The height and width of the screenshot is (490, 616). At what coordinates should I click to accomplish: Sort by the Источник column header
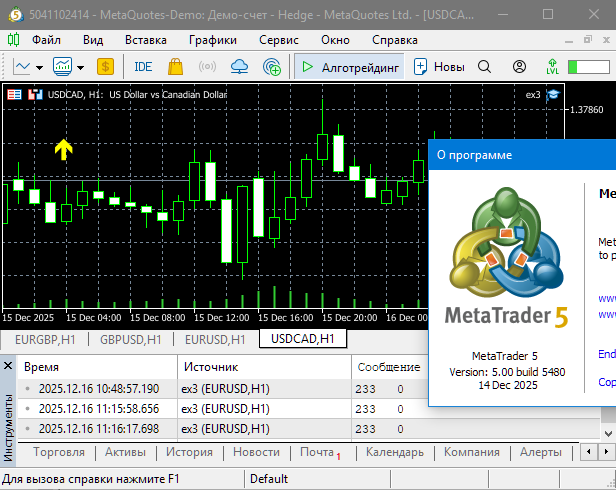click(264, 367)
